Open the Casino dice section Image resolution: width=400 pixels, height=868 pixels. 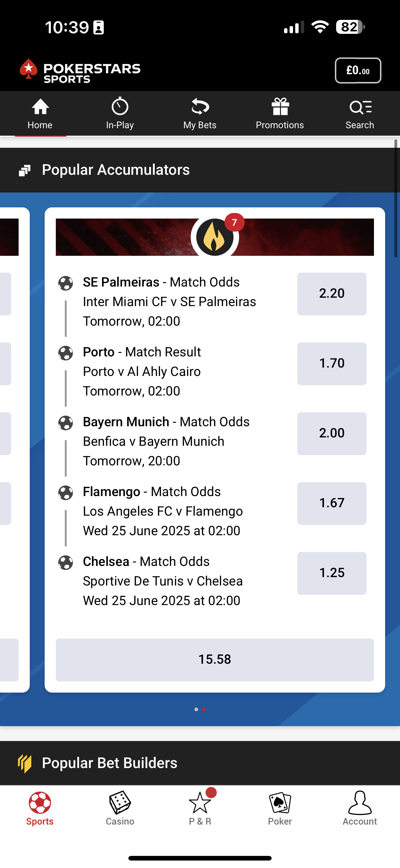click(120, 808)
